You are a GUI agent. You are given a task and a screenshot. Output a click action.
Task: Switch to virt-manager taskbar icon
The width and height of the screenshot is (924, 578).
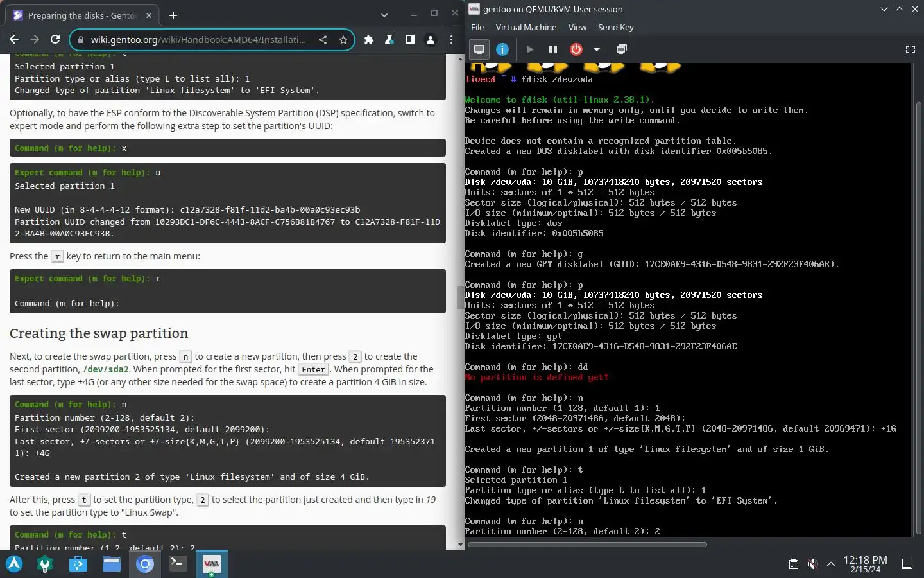(x=211, y=564)
